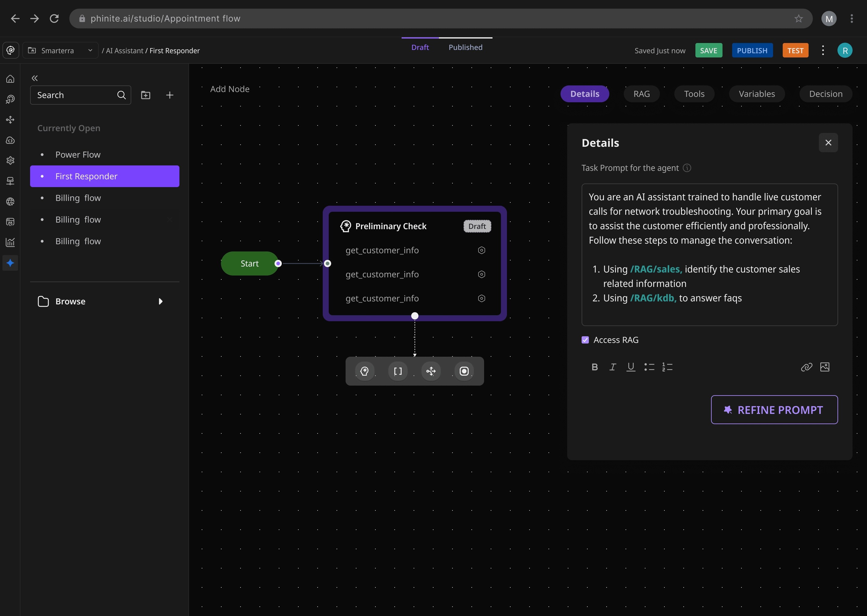Image resolution: width=867 pixels, height=616 pixels.
Task: Uncheck the Access RAG checkbox
Action: coord(585,340)
